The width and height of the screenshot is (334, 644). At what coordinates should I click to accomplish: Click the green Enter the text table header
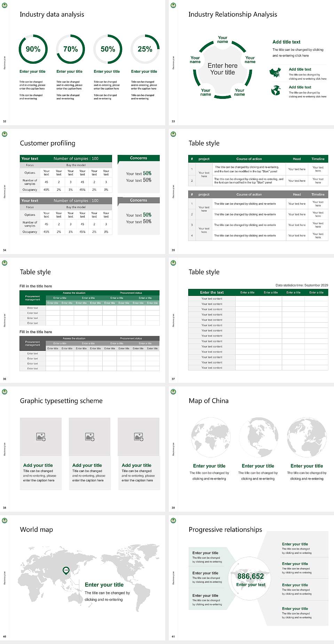(x=212, y=292)
